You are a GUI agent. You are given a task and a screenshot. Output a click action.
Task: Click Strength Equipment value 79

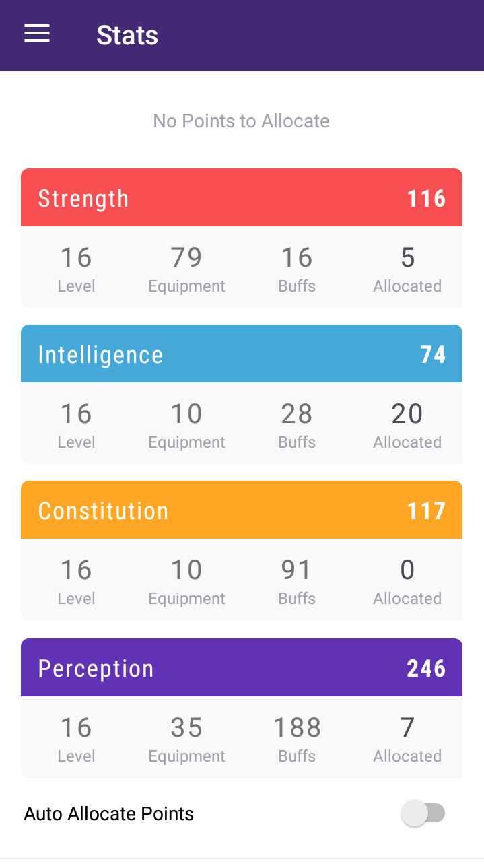pos(186,257)
